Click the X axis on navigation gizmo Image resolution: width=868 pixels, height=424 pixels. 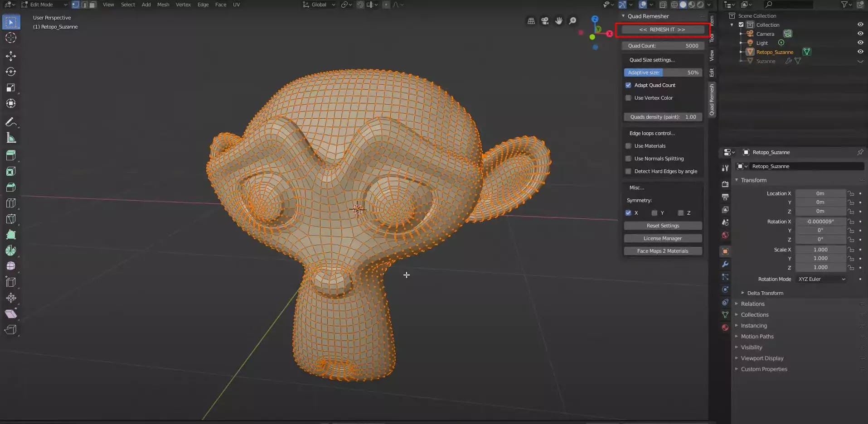[x=610, y=34]
